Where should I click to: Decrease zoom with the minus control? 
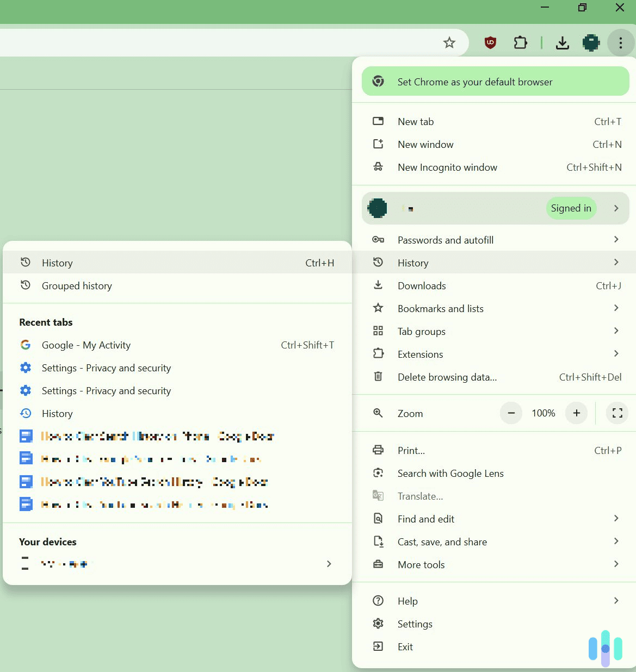click(511, 413)
